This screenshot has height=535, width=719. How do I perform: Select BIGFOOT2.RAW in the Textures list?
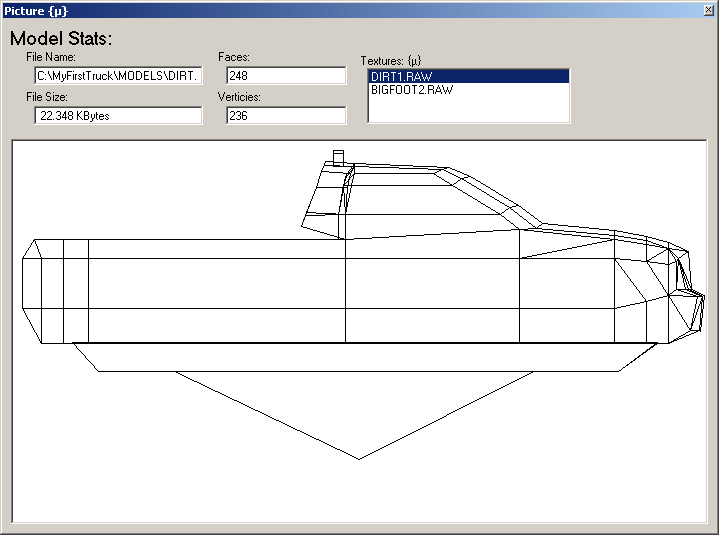click(412, 90)
